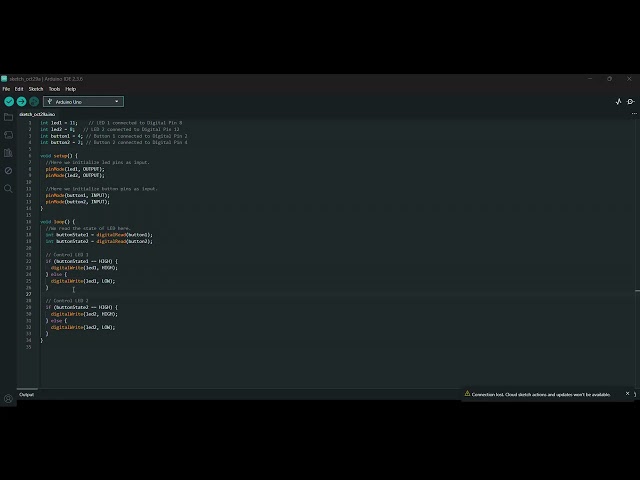The height and width of the screenshot is (480, 640).
Task: Open the Serial Plotter icon
Action: [618, 102]
